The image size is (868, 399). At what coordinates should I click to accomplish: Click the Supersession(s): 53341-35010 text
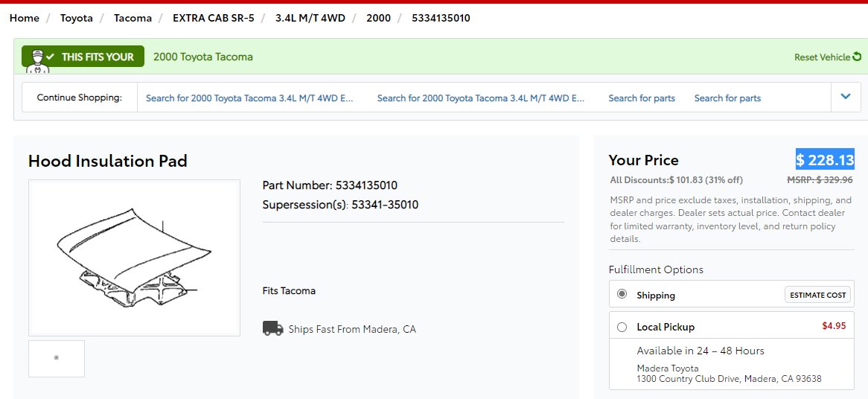point(340,205)
